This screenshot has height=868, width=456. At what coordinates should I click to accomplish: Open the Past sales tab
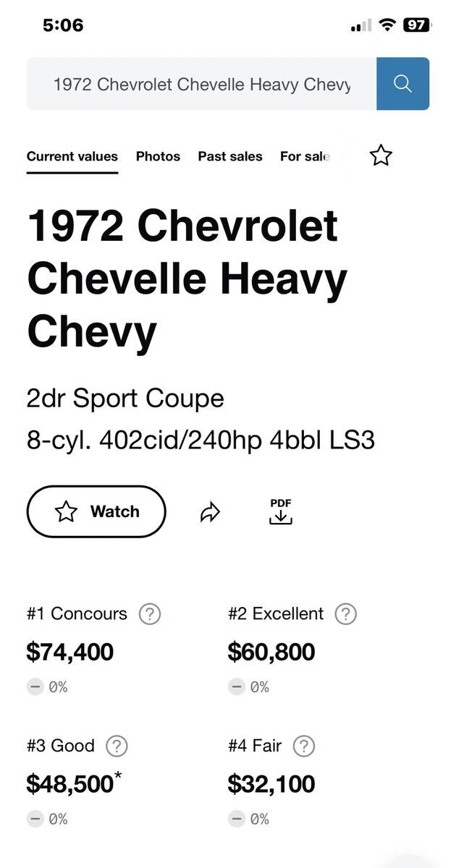coord(230,156)
